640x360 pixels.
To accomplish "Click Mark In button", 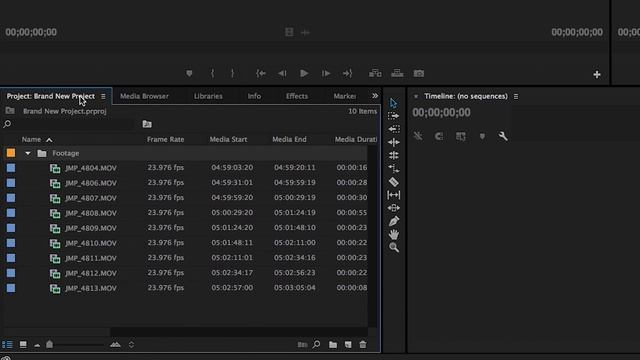I will point(212,73).
